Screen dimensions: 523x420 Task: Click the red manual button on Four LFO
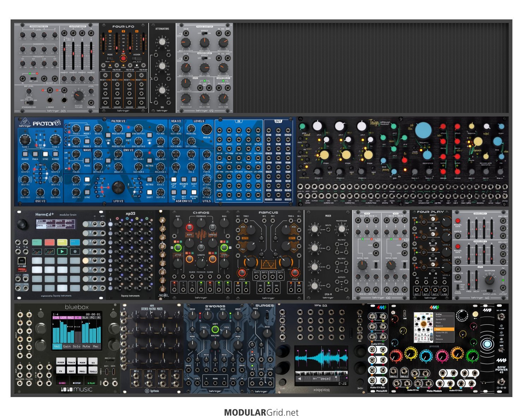(123, 58)
